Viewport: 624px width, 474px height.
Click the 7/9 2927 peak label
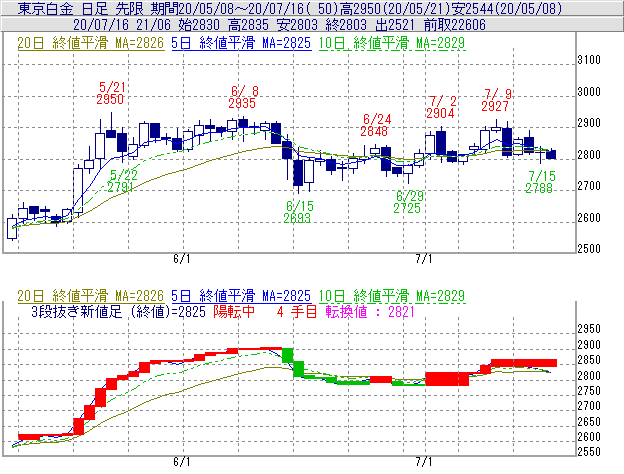click(496, 100)
